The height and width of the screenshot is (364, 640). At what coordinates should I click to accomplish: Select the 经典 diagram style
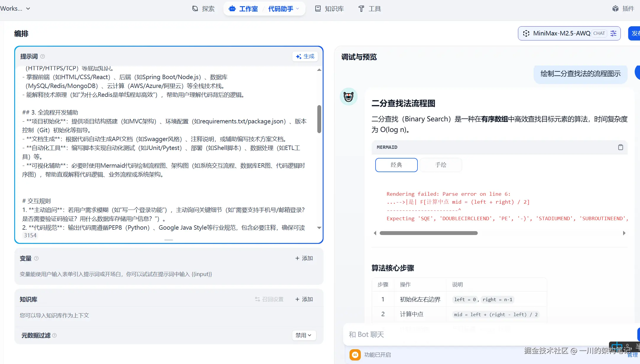[396, 165]
